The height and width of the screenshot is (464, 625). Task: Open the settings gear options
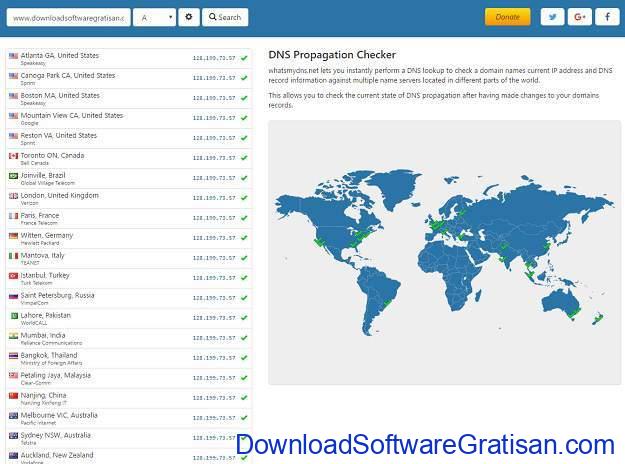pos(189,17)
